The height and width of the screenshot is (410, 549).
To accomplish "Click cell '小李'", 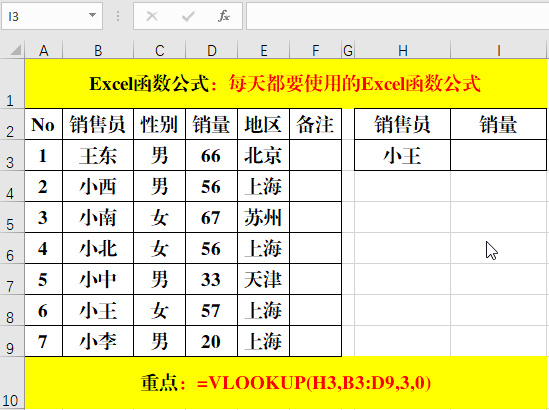I will click(98, 341).
